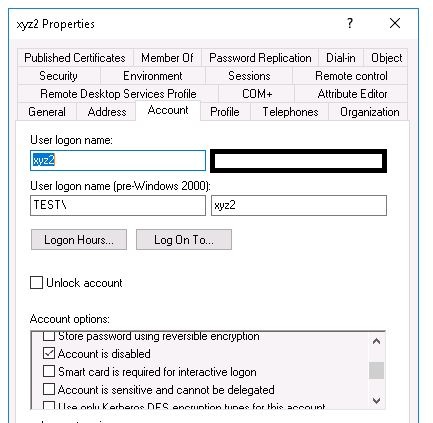Tick the Unlock account checkbox

coord(36,283)
